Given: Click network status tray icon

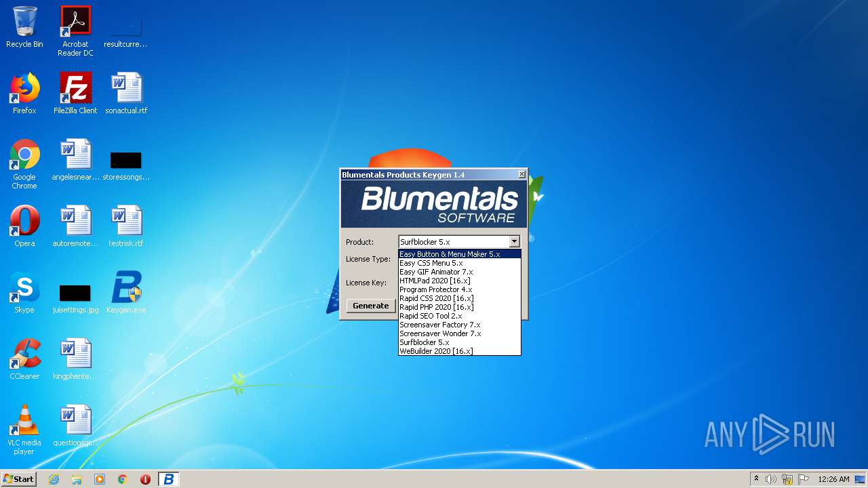Looking at the screenshot, I should point(787,479).
